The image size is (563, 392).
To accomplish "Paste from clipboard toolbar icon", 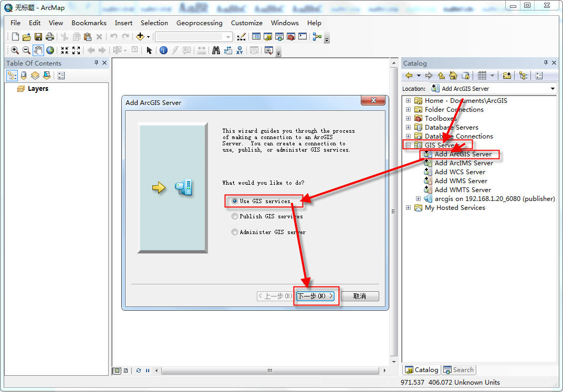I will [87, 37].
